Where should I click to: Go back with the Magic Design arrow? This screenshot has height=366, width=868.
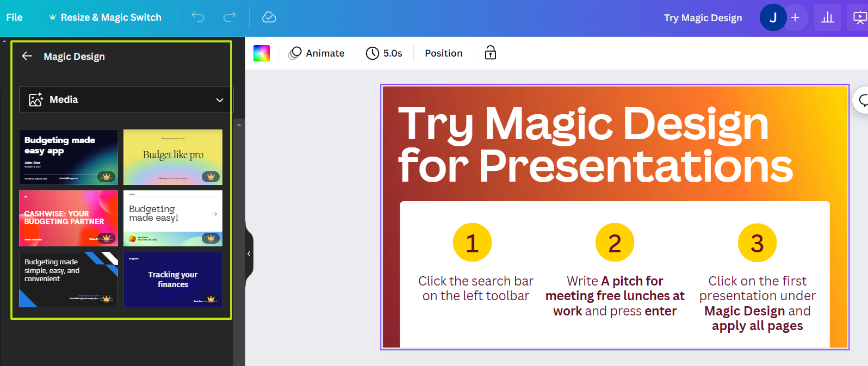27,56
